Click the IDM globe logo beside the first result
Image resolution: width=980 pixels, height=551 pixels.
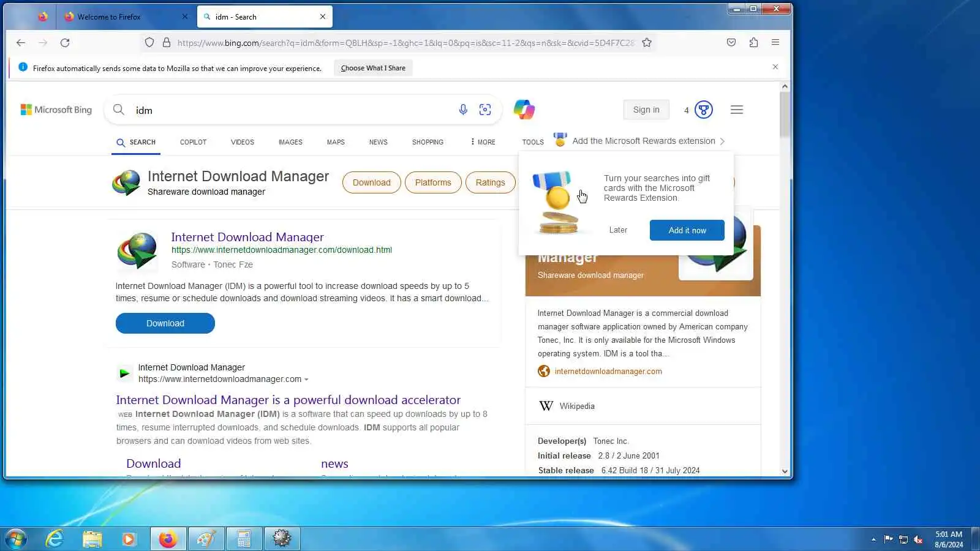(137, 251)
